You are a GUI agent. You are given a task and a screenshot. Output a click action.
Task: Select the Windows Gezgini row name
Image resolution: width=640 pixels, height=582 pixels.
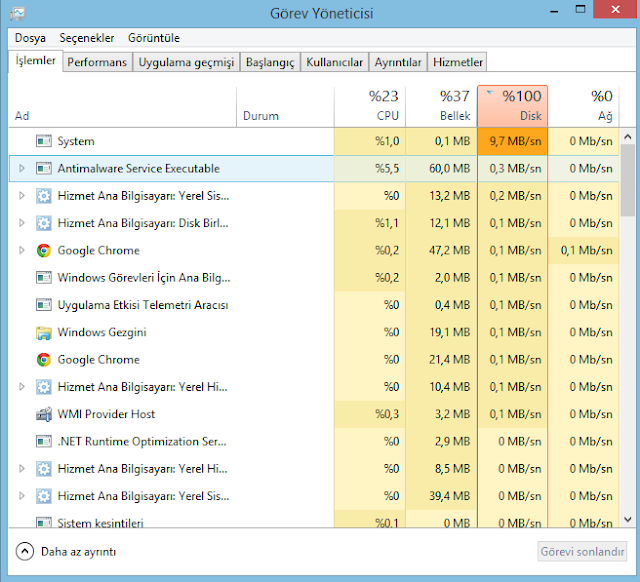pos(102,333)
